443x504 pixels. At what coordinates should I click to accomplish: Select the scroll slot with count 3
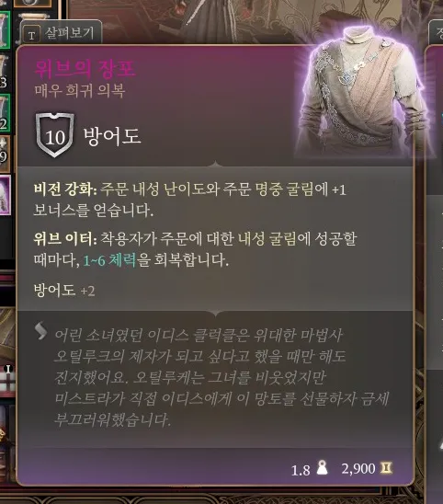tap(5, 72)
